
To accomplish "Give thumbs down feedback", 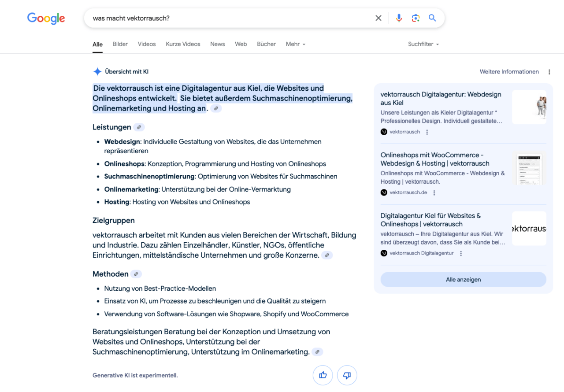I will [x=347, y=375].
